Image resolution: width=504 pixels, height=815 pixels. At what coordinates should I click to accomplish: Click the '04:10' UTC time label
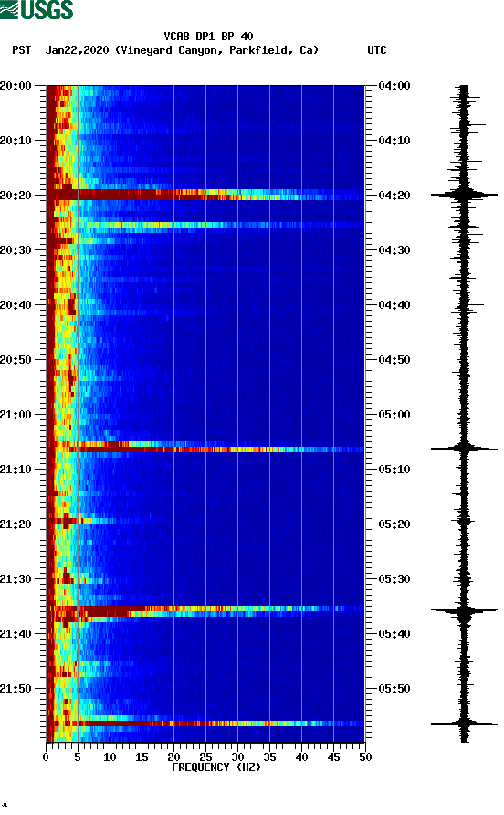394,141
